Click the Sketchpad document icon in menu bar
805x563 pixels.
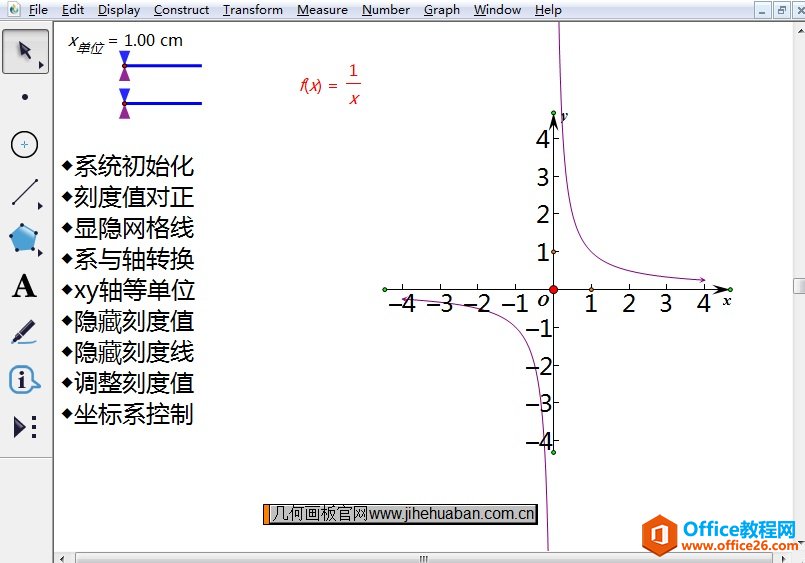coord(14,9)
